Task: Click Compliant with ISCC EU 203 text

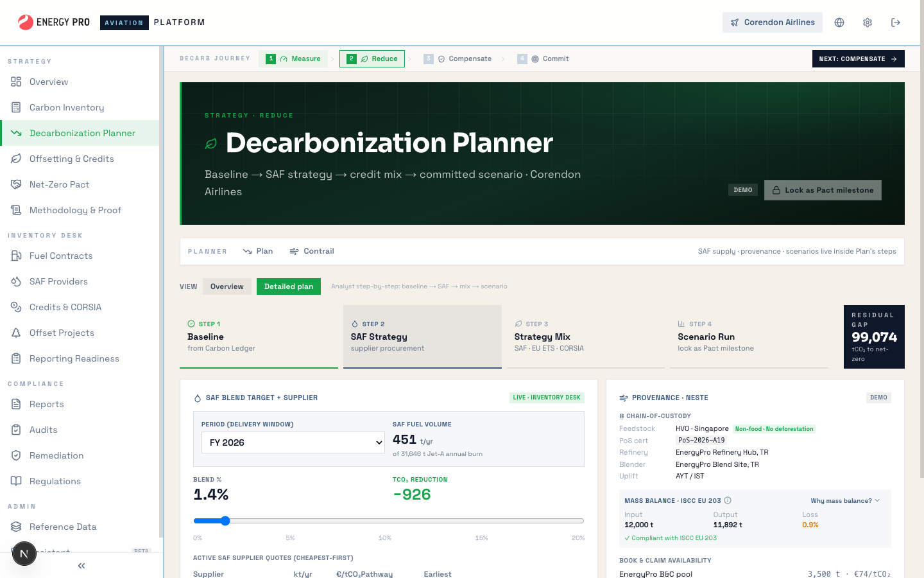Action: pos(671,538)
